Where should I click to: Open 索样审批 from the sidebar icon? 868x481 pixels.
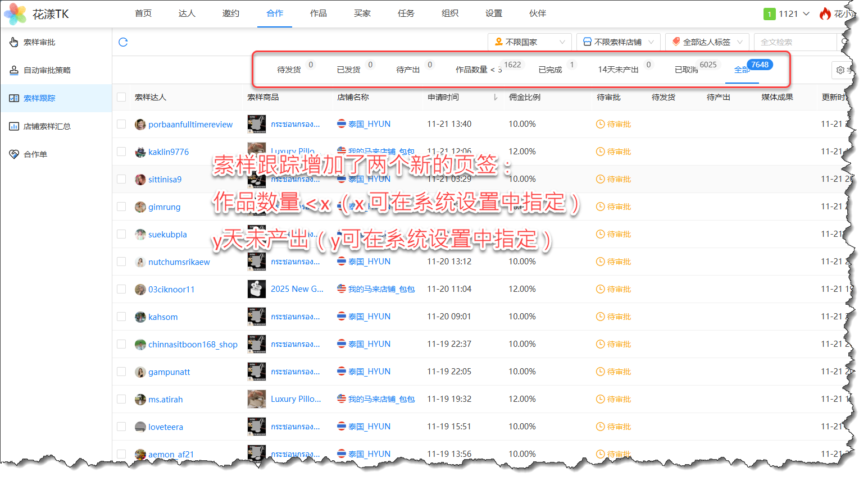pos(14,42)
